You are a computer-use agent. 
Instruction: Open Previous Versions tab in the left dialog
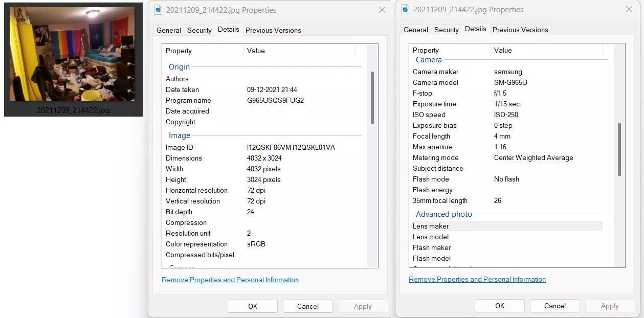[x=273, y=30]
